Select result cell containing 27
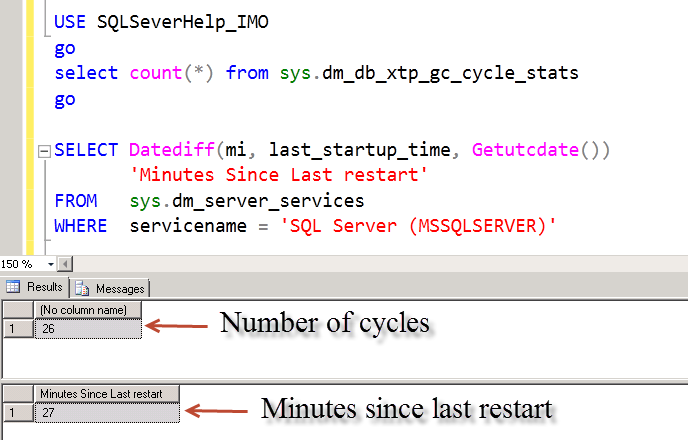 click(106, 411)
